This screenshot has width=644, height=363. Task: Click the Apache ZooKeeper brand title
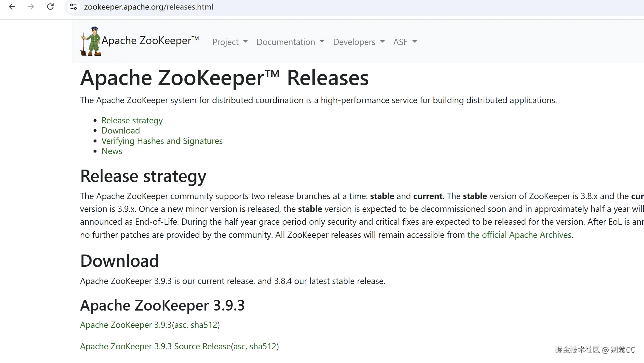[x=150, y=41]
